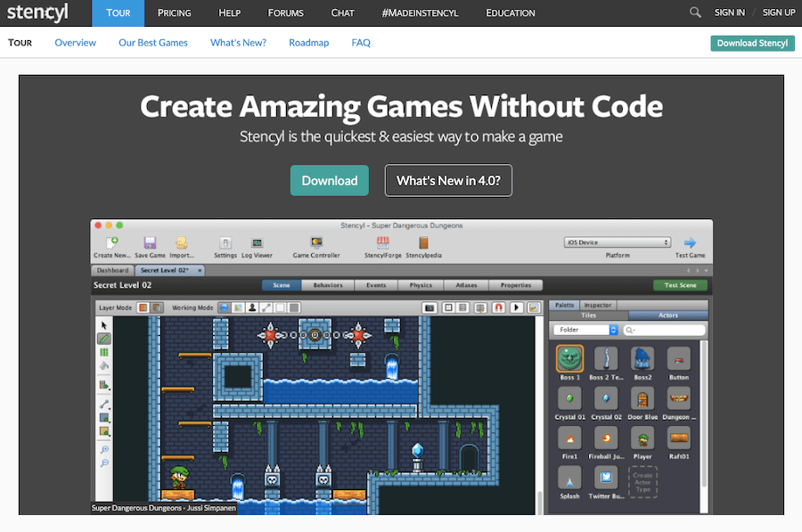
Task: Toggle the second Layer Mode button
Action: 157,307
